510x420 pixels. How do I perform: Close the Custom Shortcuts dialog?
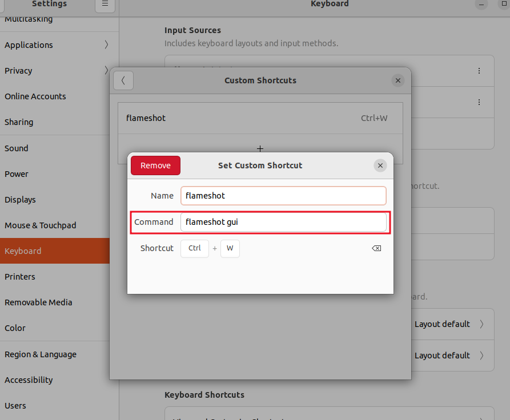coord(398,80)
